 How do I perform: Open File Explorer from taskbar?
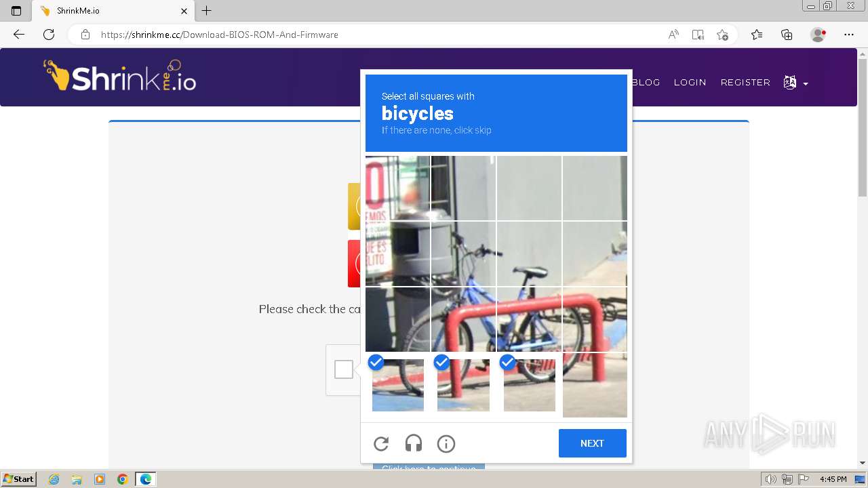point(77,479)
